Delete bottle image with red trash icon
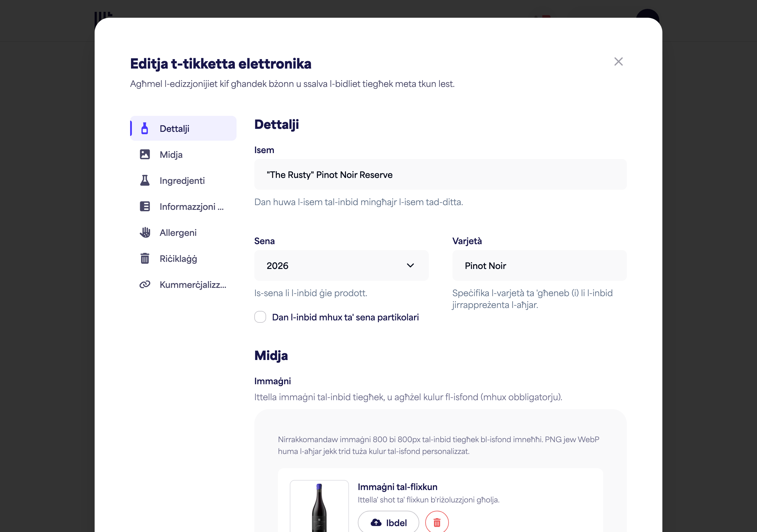 coord(437,523)
